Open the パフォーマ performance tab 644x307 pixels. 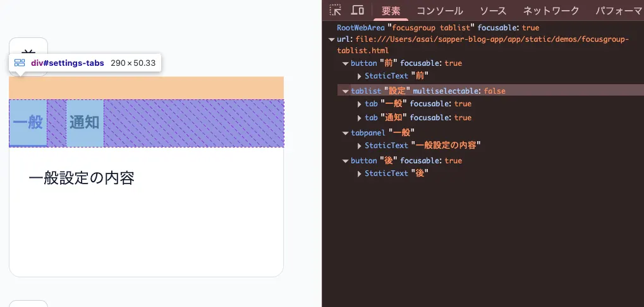[x=618, y=11]
